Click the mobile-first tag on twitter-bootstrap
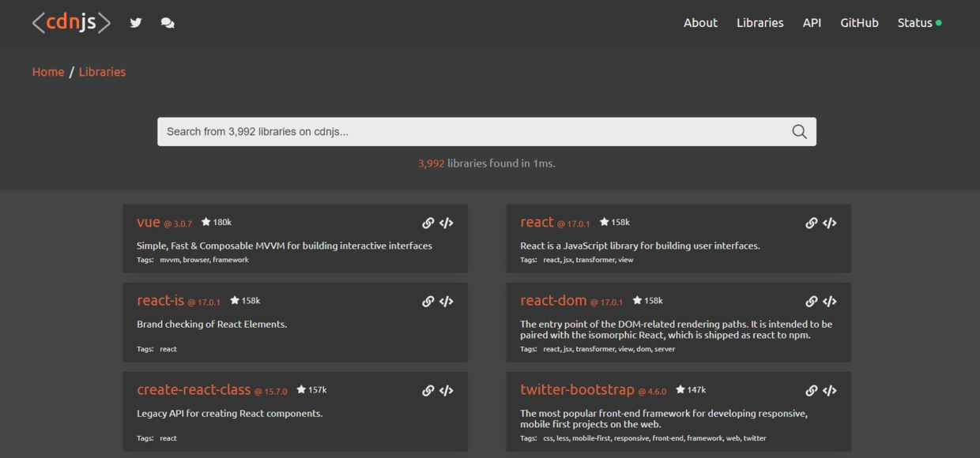 pos(591,438)
